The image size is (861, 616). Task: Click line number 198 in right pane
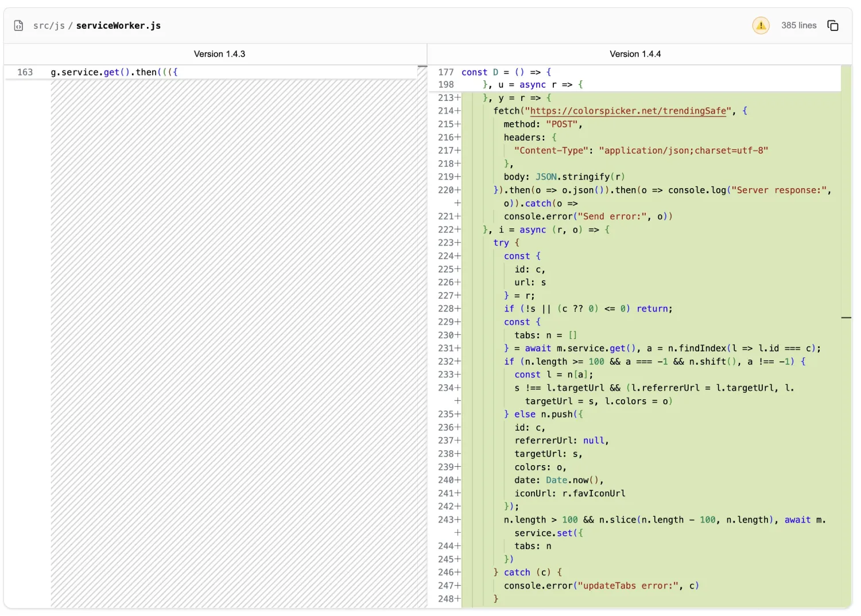[x=445, y=85]
